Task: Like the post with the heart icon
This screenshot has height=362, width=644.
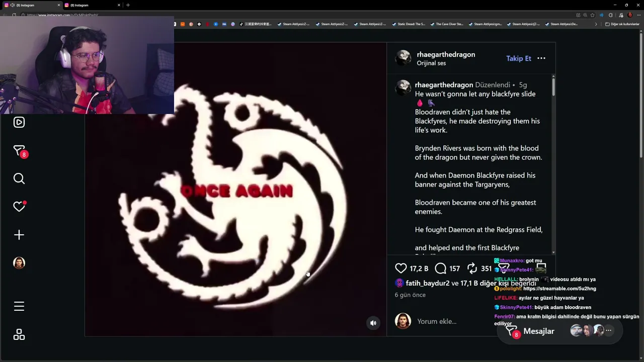Action: tap(400, 268)
